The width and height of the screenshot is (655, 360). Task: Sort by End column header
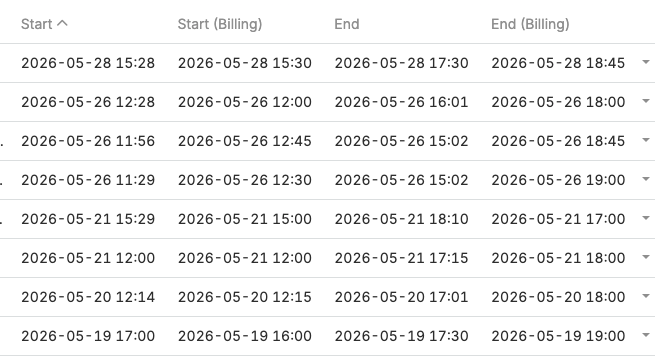pos(347,24)
